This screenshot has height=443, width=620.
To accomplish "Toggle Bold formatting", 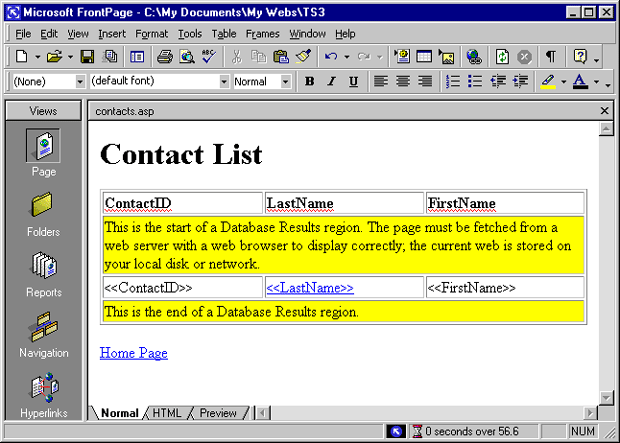I will click(310, 81).
